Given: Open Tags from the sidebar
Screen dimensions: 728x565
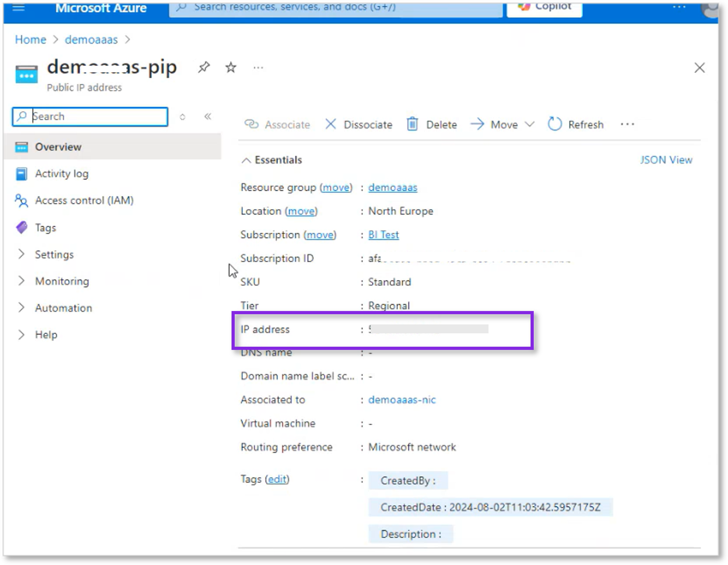Looking at the screenshot, I should 46,228.
